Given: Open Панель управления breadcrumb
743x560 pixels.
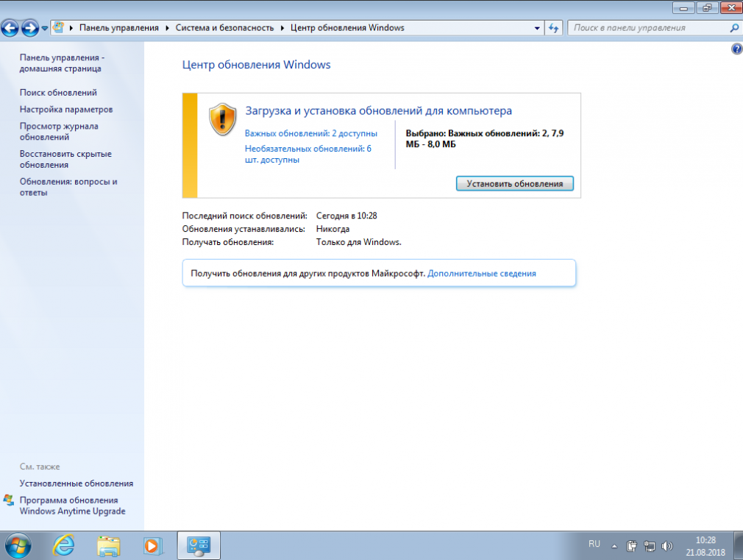Looking at the screenshot, I should 119,28.
